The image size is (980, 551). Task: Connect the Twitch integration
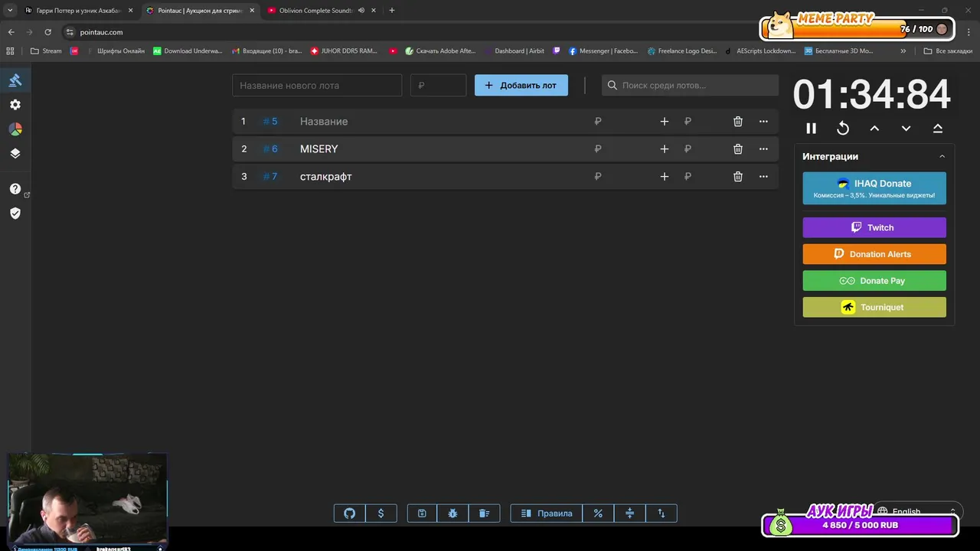point(874,227)
